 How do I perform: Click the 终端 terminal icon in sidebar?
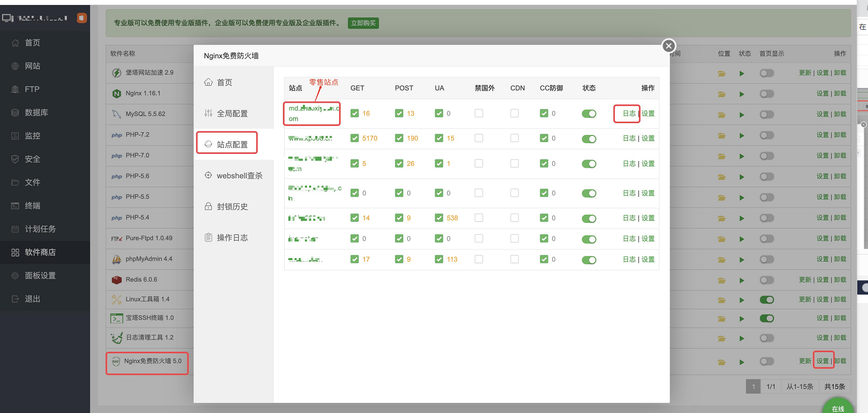(15, 205)
